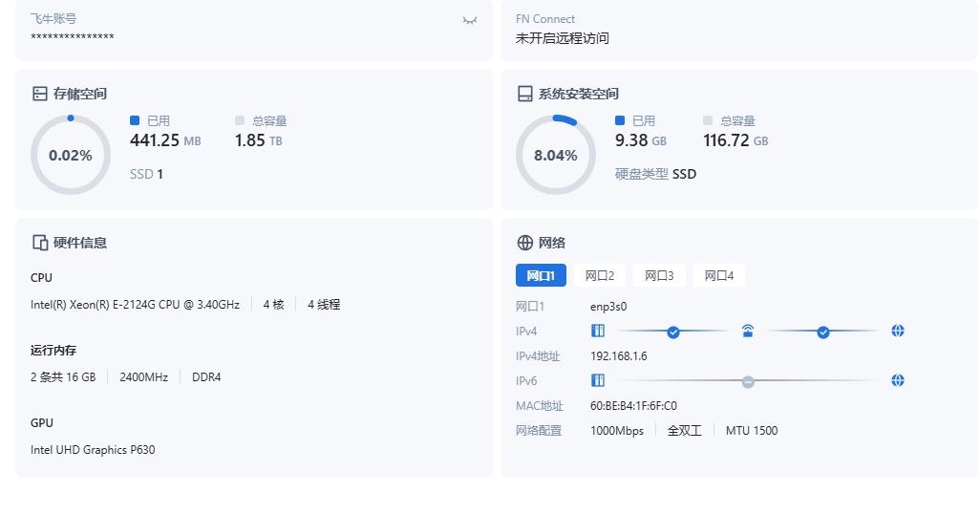Click the 4 核 core count
Image resolution: width=980 pixels, height=515 pixels.
pos(274,305)
